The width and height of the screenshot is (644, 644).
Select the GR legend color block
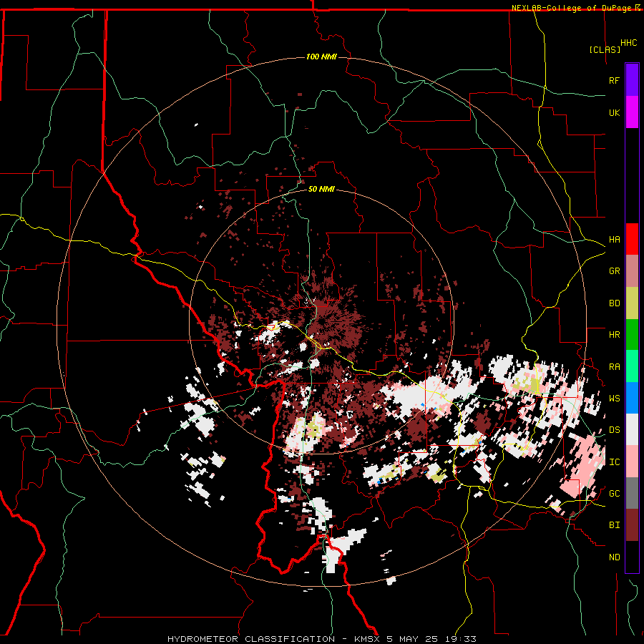[632, 271]
